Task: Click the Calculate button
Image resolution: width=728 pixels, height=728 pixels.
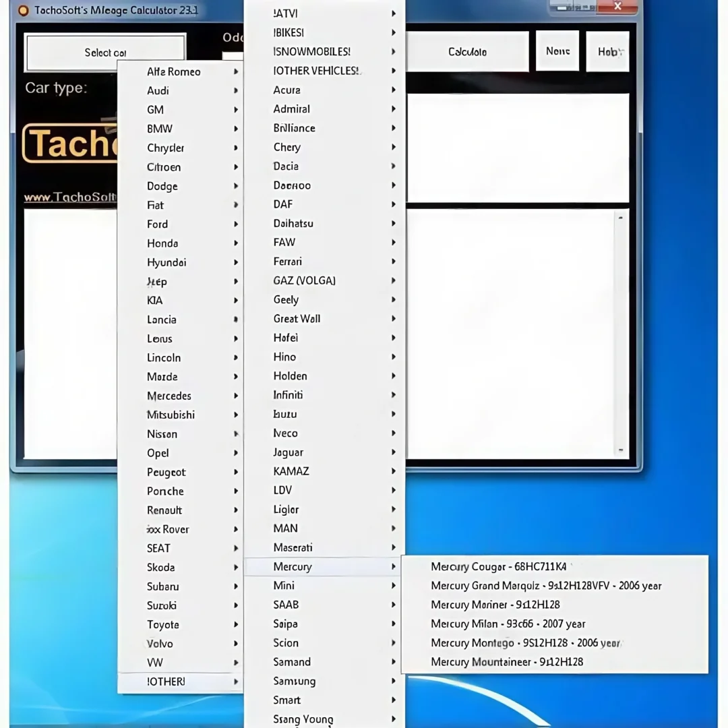Action: point(467,51)
